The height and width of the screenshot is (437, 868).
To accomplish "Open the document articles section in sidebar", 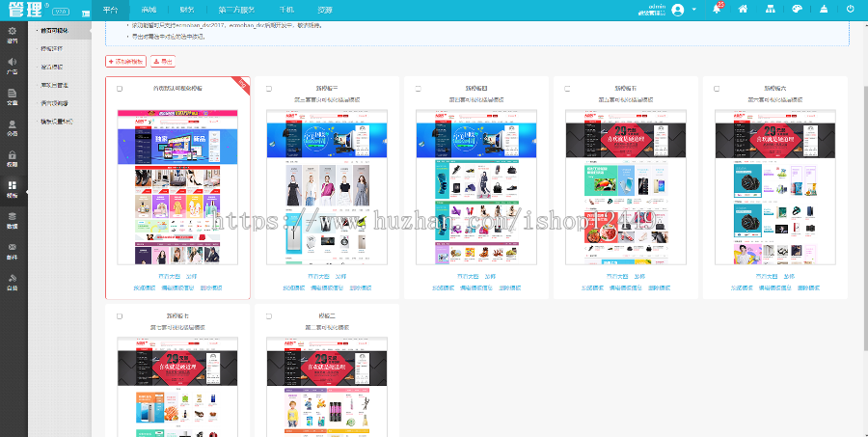I will [x=13, y=96].
